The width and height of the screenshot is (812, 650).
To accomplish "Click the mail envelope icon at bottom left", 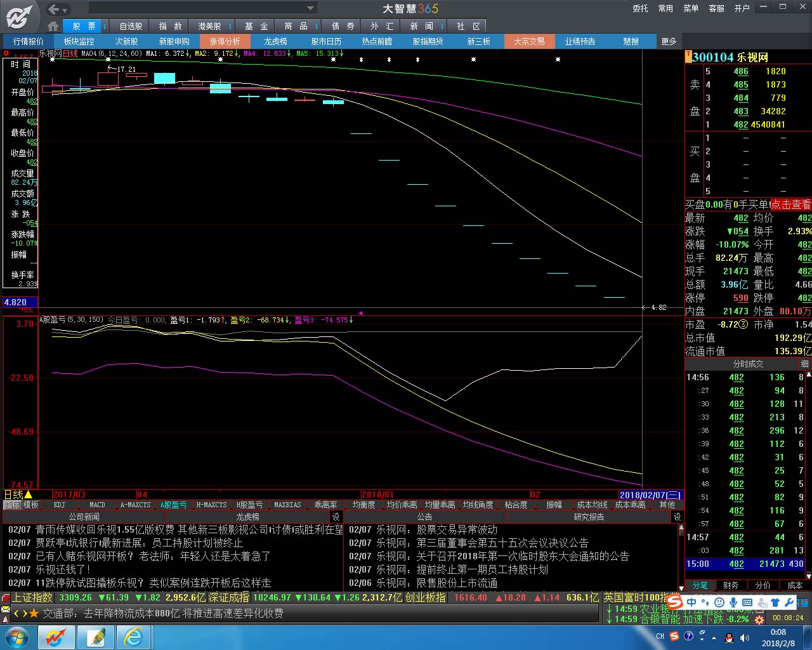I will pyautogui.click(x=6, y=610).
